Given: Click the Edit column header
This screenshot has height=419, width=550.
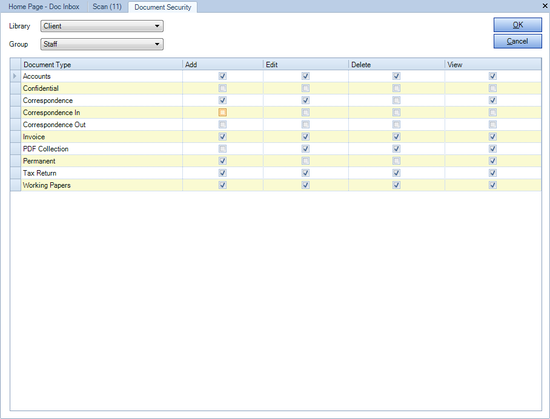Looking at the screenshot, I should click(306, 65).
